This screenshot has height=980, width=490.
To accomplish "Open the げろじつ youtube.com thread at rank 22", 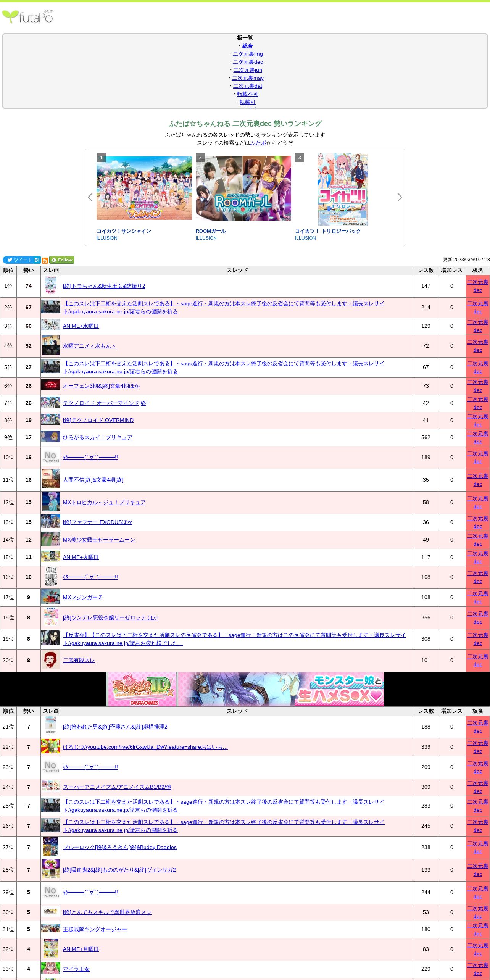I will coord(145,747).
